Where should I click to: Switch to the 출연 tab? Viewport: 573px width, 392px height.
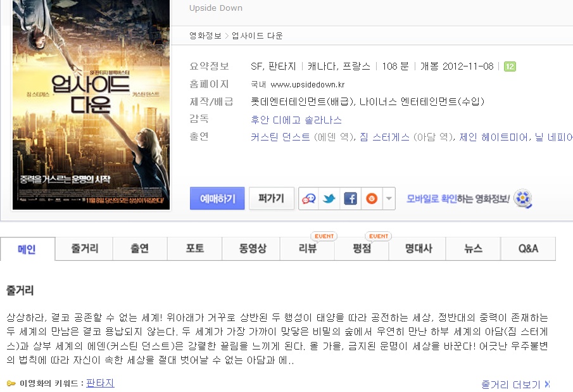(x=140, y=249)
